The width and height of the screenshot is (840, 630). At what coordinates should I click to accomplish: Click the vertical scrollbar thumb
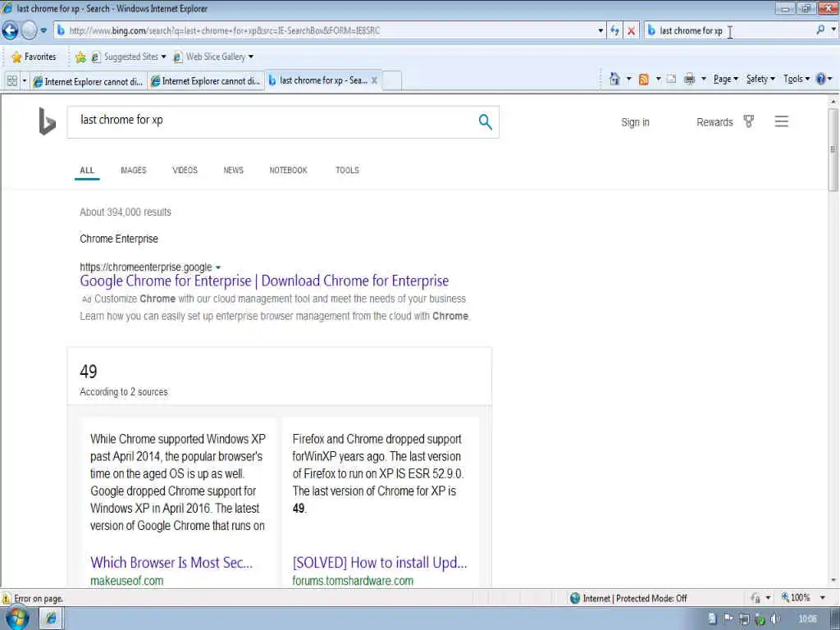pyautogui.click(x=833, y=149)
